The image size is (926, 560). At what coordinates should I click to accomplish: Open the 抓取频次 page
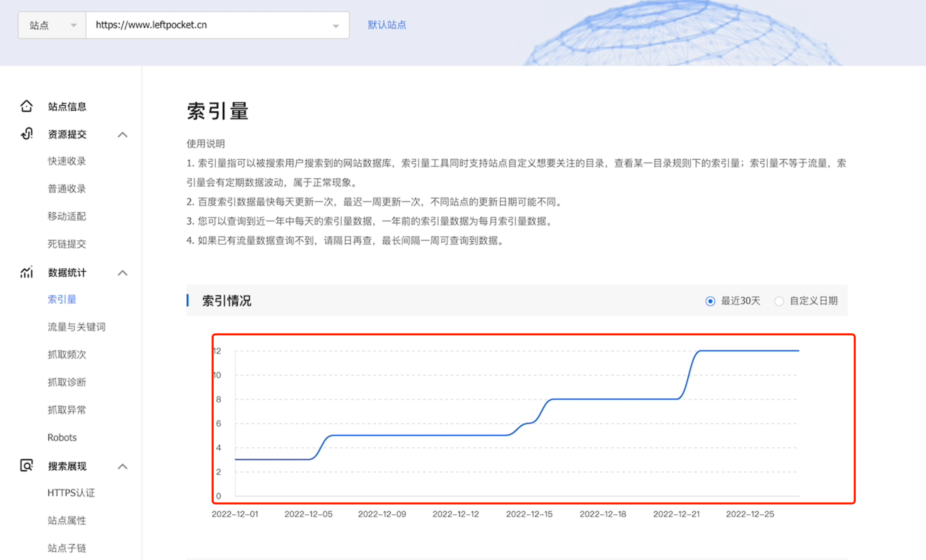tap(66, 355)
